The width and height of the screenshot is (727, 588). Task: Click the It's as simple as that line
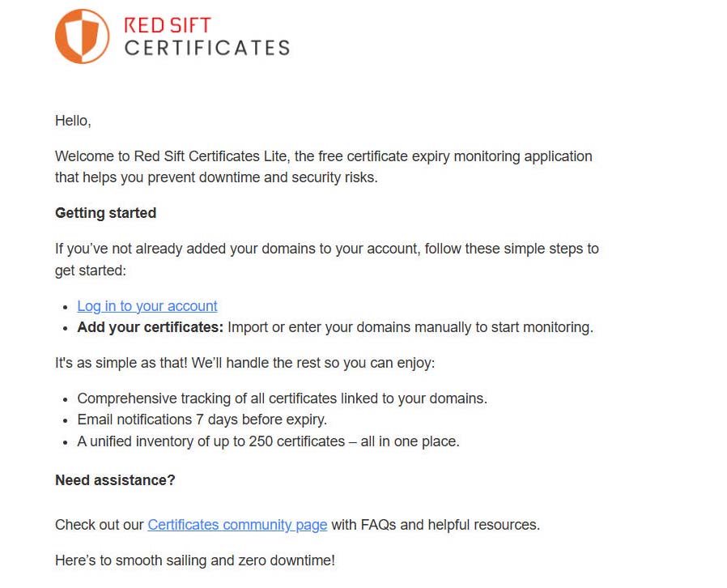point(244,363)
